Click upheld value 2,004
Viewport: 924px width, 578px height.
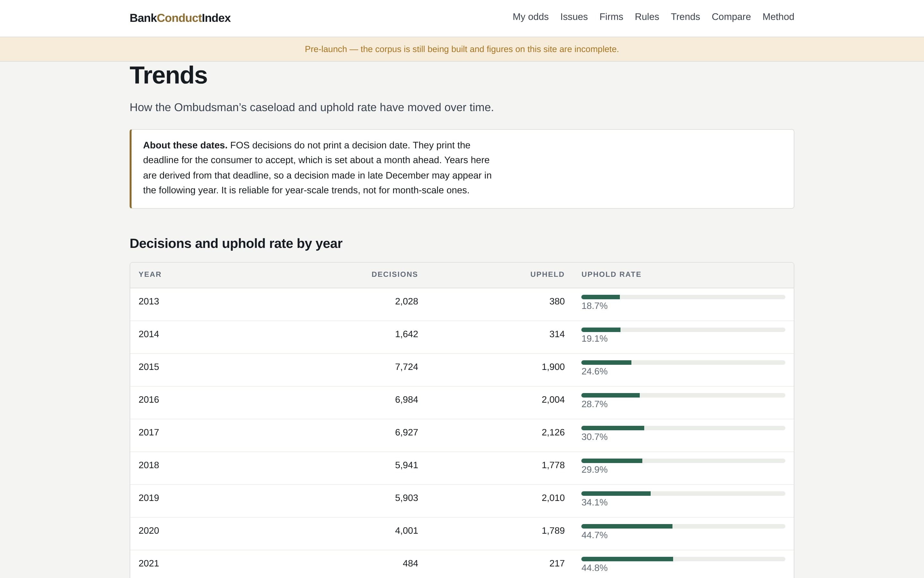point(553,399)
